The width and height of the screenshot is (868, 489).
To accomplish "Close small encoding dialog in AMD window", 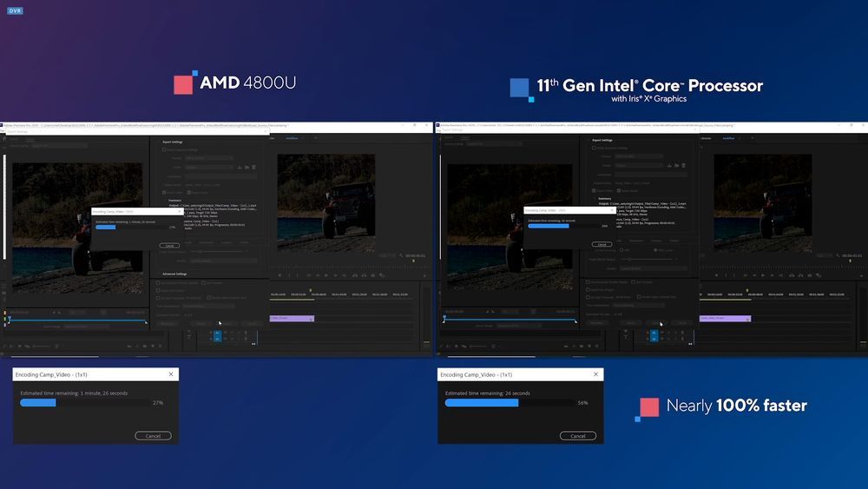I will pyautogui.click(x=179, y=212).
